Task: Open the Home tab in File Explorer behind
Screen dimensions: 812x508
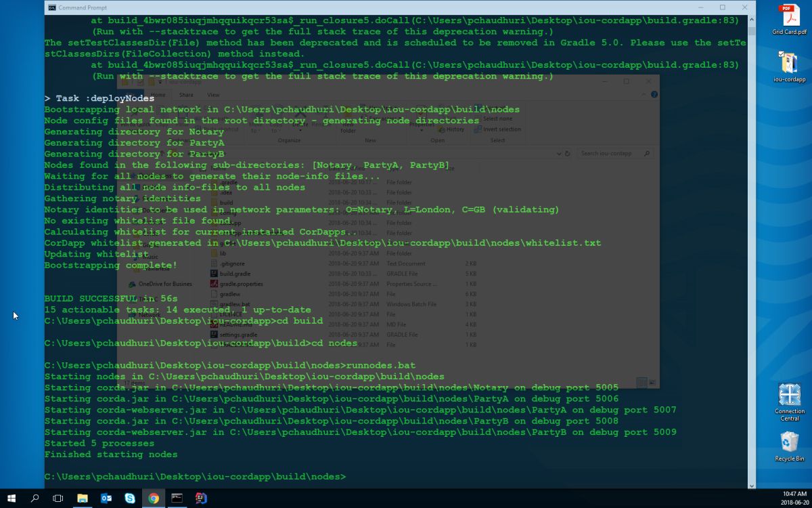Action: (x=158, y=95)
